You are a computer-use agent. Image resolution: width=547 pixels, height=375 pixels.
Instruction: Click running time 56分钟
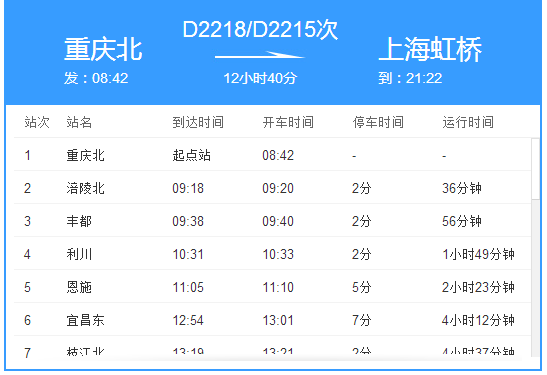(x=462, y=221)
